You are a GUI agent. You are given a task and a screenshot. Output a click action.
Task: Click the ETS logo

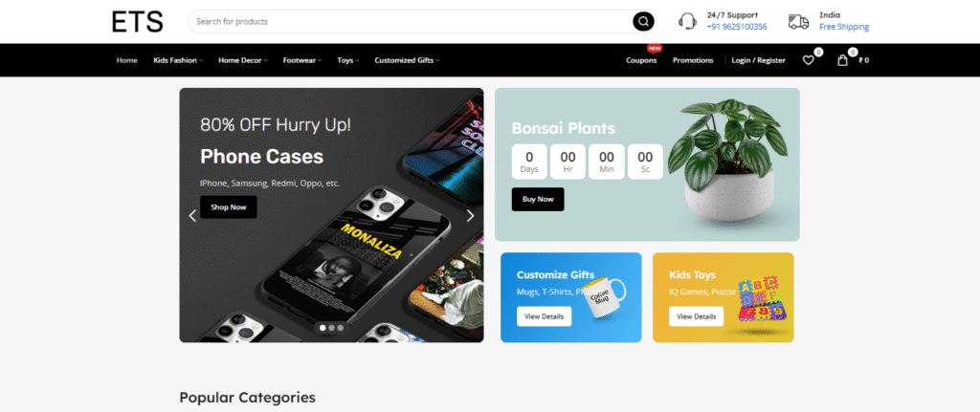coord(138,22)
